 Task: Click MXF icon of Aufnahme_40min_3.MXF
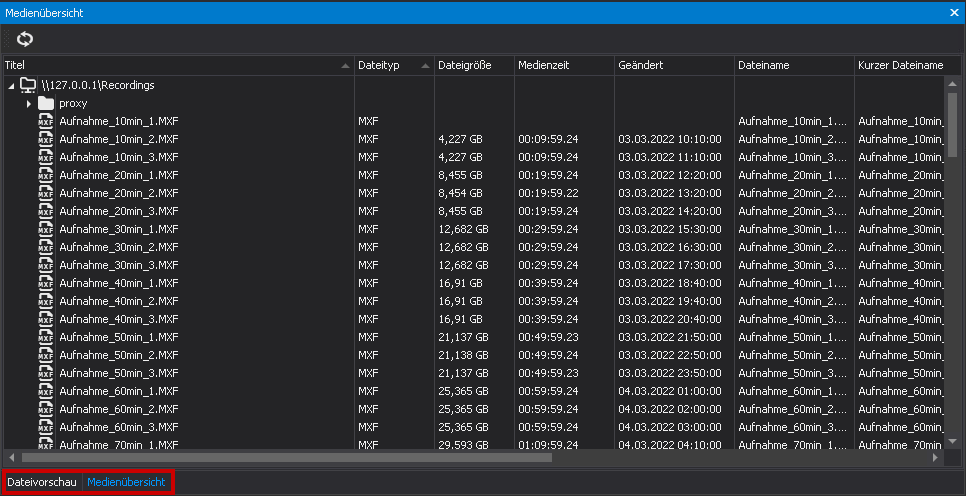(x=46, y=320)
